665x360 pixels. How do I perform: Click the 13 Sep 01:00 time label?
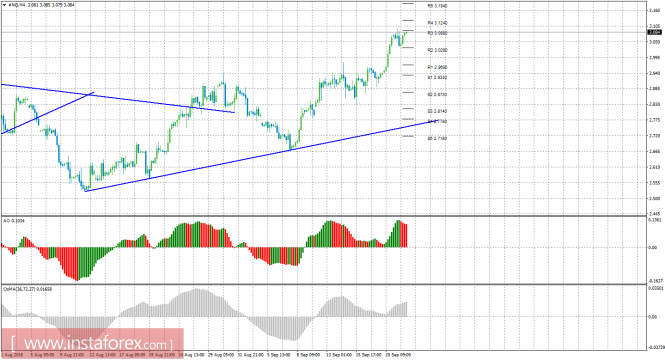click(339, 354)
